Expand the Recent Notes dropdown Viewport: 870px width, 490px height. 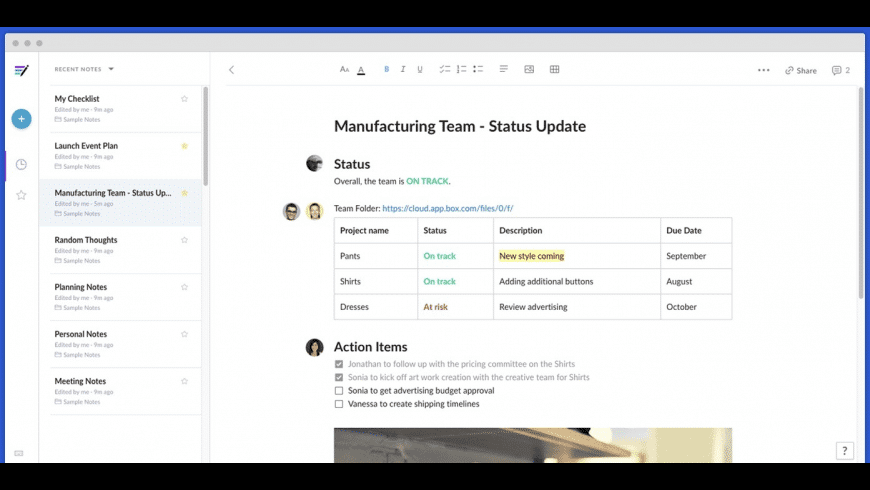(x=84, y=69)
